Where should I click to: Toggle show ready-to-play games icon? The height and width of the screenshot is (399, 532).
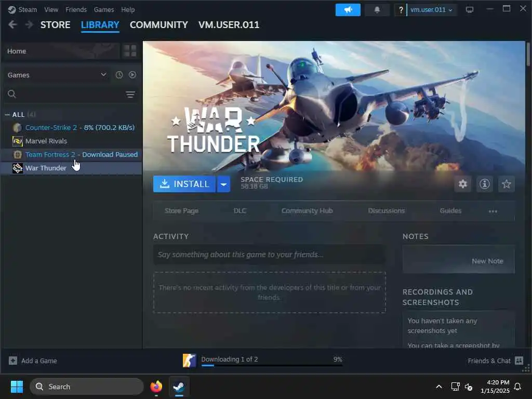point(132,75)
